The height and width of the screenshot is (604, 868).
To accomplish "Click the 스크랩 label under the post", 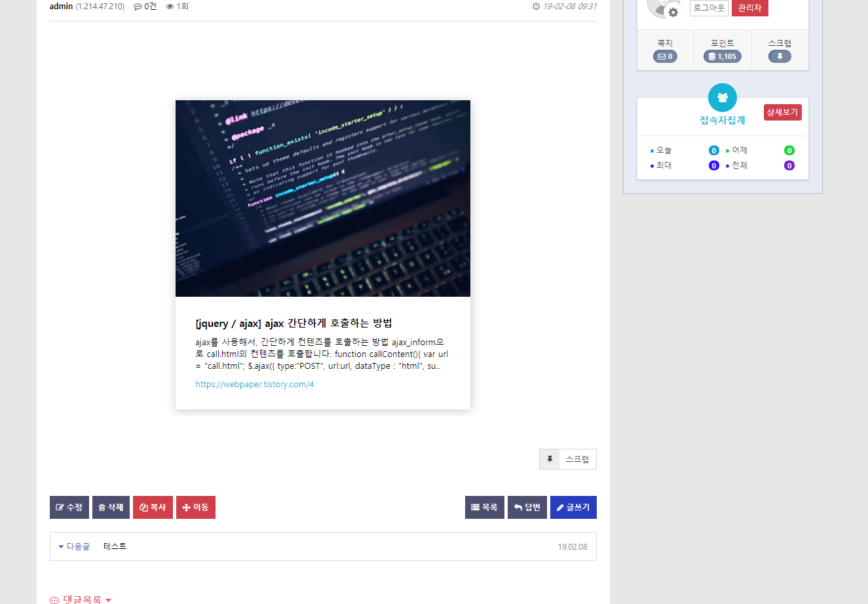I will pyautogui.click(x=577, y=459).
